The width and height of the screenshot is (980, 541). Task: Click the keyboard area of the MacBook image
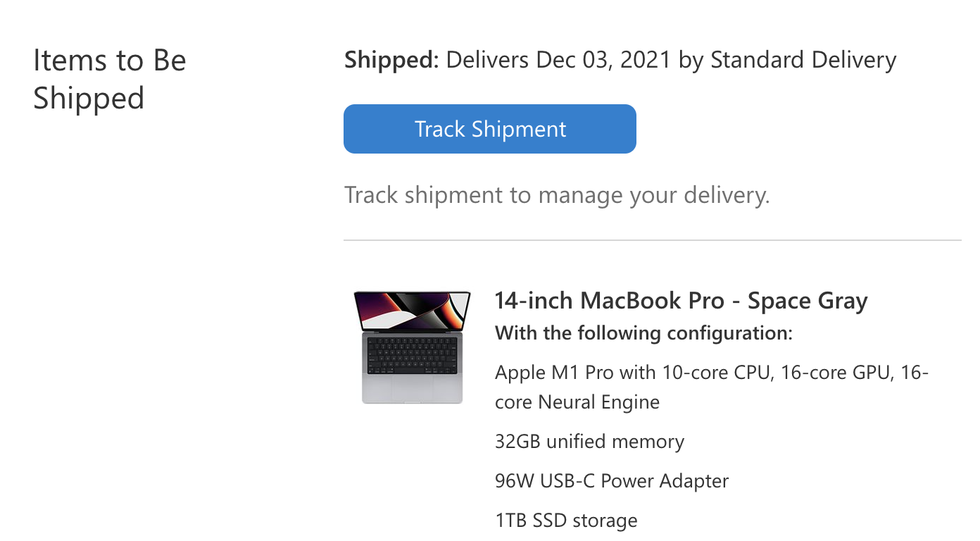(412, 355)
